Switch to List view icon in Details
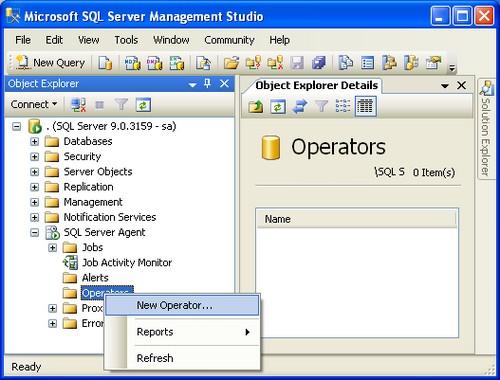500x380 pixels. (x=343, y=107)
